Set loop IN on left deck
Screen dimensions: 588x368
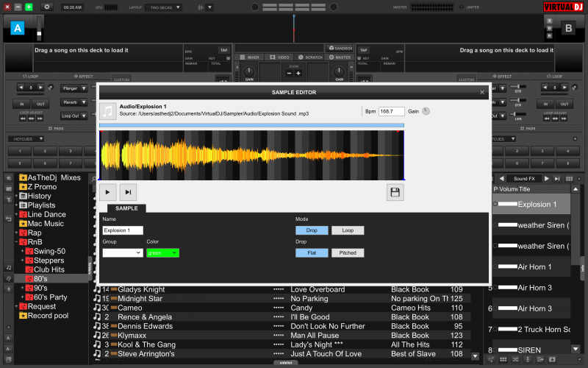[x=22, y=104]
